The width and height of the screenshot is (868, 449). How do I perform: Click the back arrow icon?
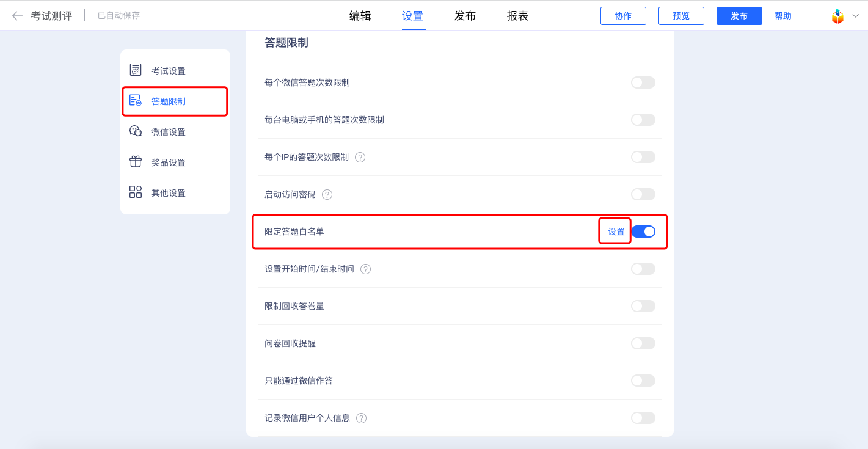point(17,16)
